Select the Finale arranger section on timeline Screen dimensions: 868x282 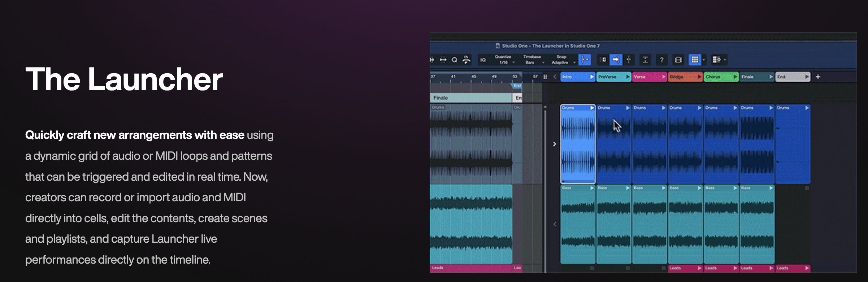[x=471, y=98]
